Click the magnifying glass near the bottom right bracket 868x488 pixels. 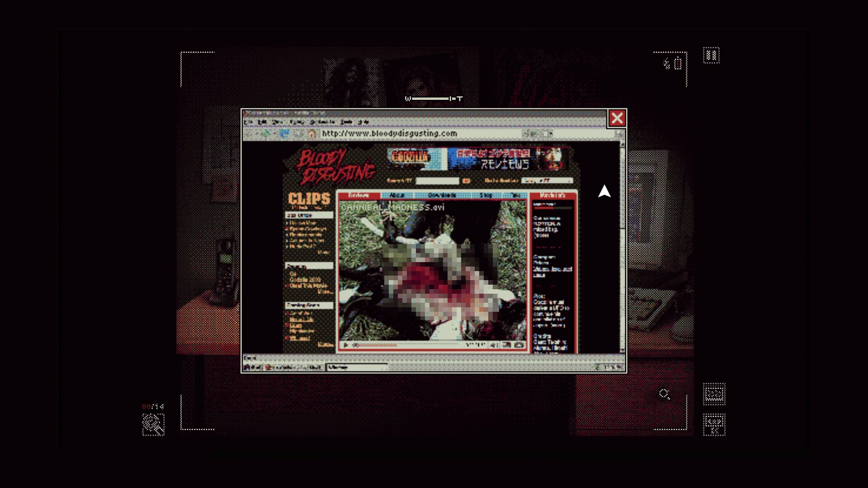coord(664,394)
